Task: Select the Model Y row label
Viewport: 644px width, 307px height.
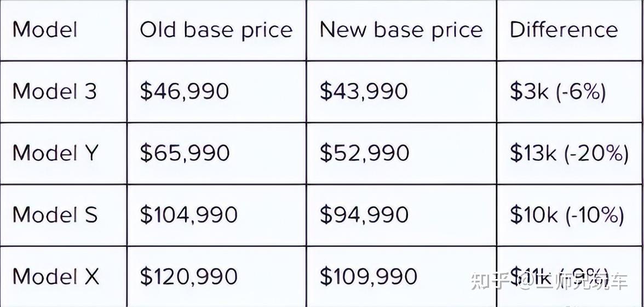Action: point(55,152)
